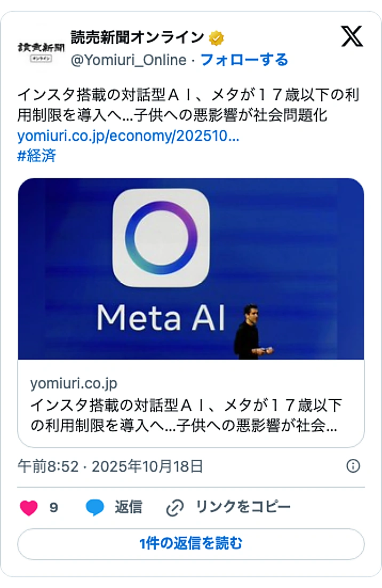This screenshot has height=588, width=382.
Task: Click the @Yomiuri_Online handle
Action: tap(129, 60)
